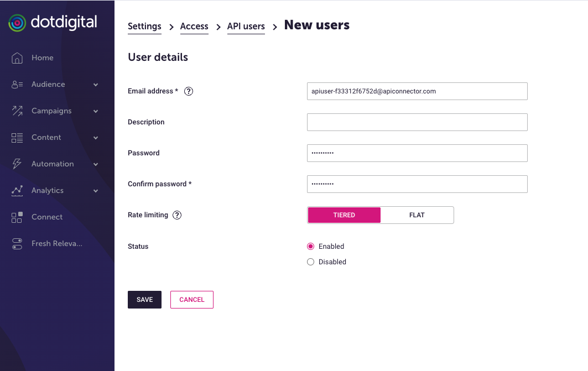Image resolution: width=588 pixels, height=371 pixels.
Task: Expand the Campaigns menu chevron
Action: (x=96, y=111)
